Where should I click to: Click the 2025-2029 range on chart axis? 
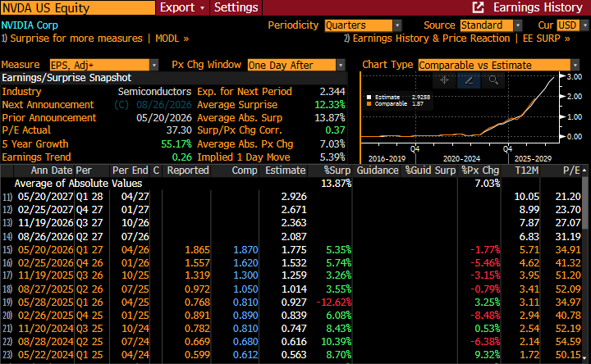click(x=533, y=159)
